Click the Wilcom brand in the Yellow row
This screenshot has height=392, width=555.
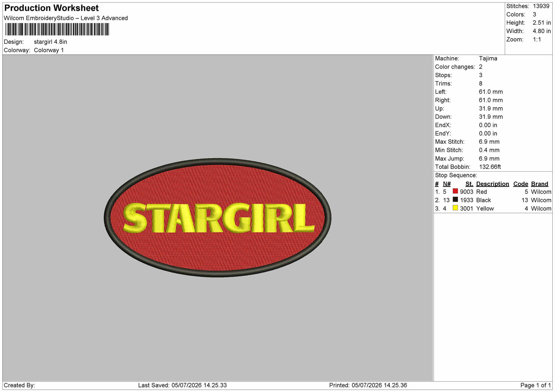coord(541,208)
